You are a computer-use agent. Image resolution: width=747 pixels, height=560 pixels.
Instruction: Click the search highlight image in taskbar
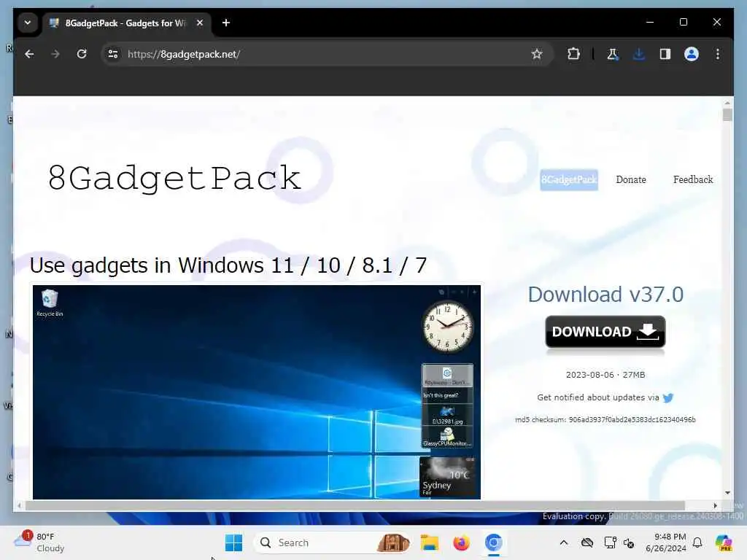[393, 542]
